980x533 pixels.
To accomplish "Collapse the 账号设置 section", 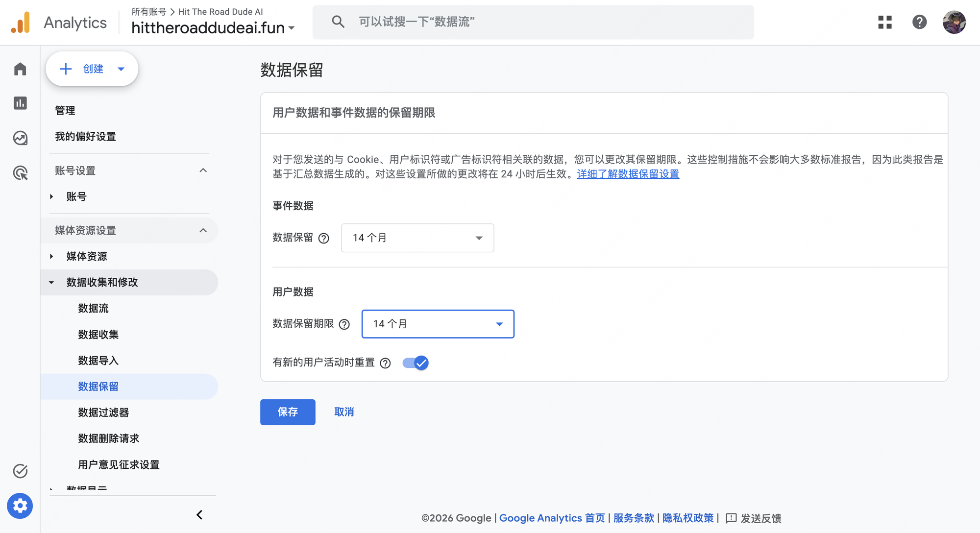I will 203,170.
